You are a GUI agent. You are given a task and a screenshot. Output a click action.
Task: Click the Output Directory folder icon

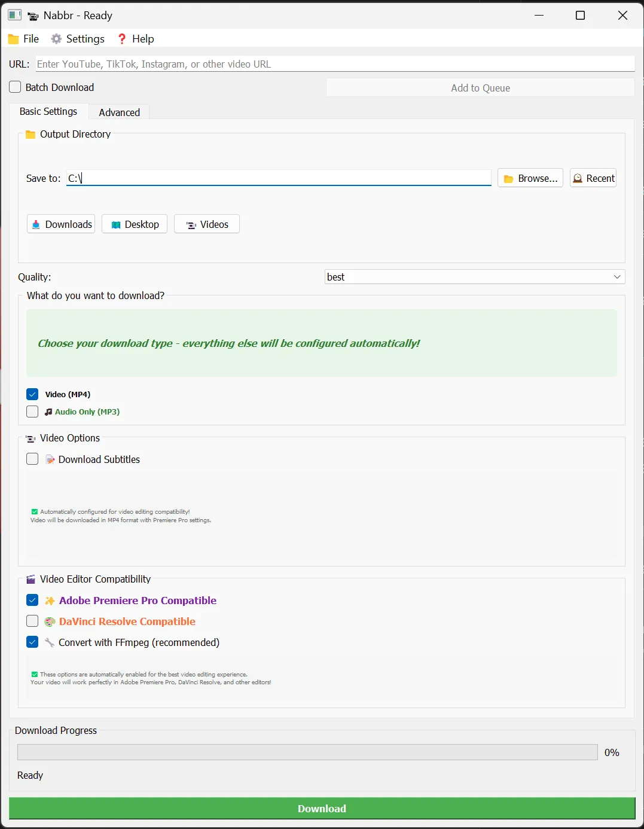[x=29, y=134]
